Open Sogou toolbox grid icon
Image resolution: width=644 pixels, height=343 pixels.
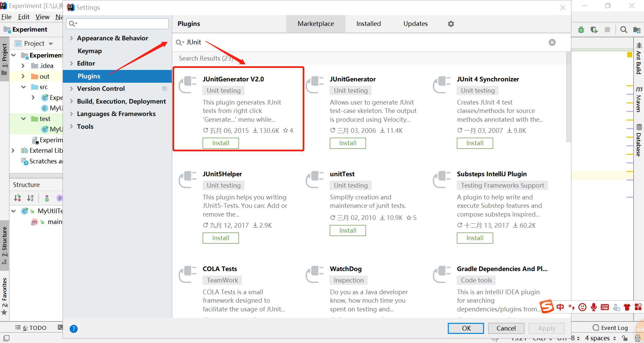coord(638,307)
